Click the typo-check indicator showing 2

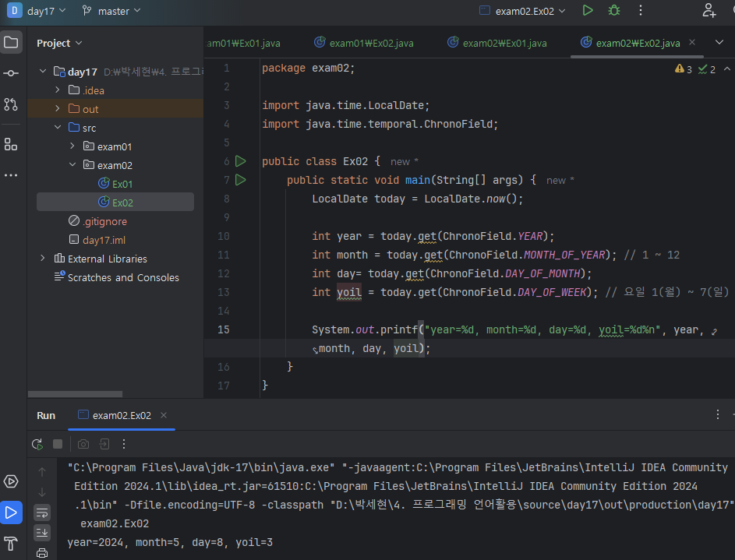click(x=707, y=69)
